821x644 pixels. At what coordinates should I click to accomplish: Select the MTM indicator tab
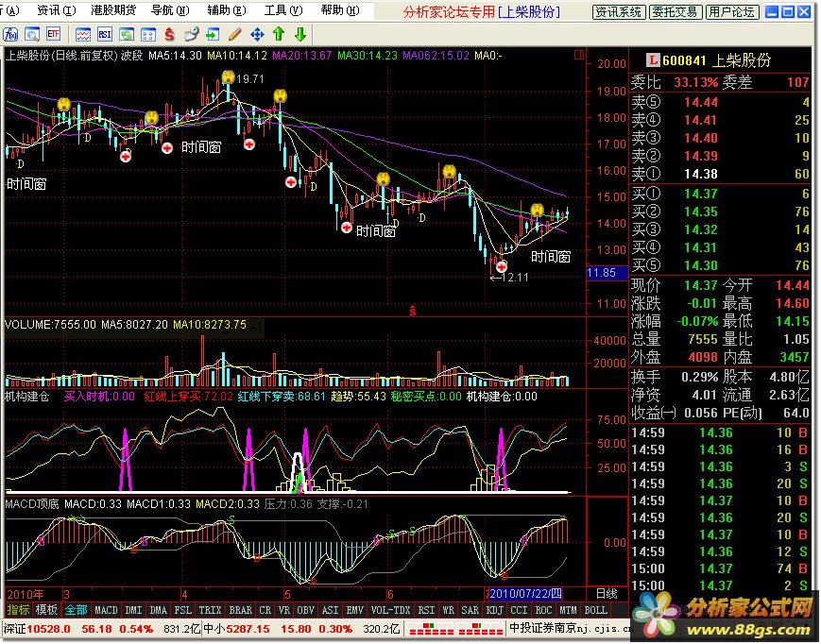[x=568, y=610]
